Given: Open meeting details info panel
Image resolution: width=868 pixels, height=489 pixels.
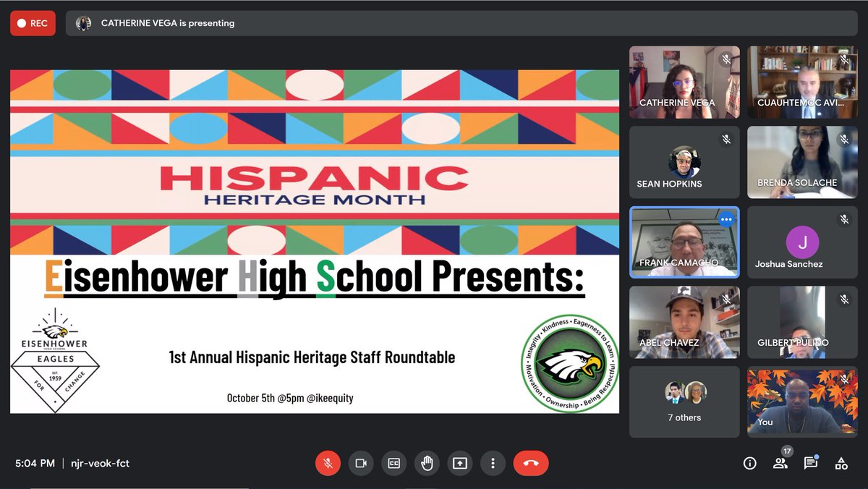Looking at the screenshot, I should [x=749, y=463].
